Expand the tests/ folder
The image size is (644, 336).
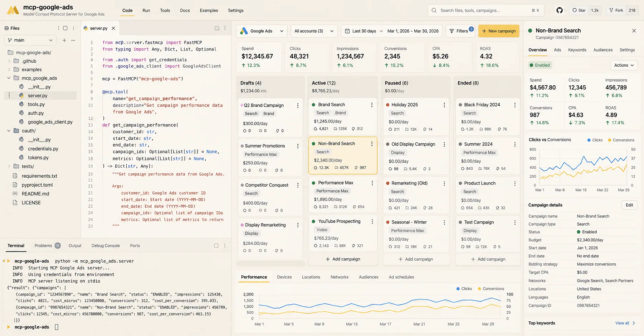(9, 166)
